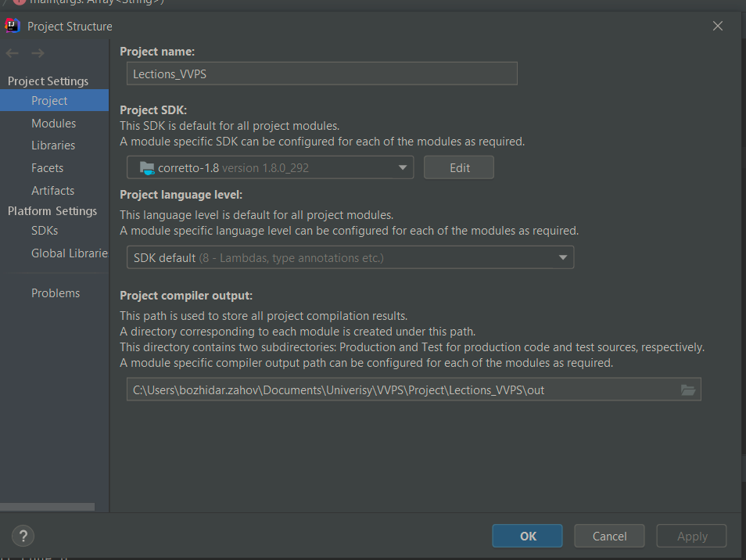Confirm the dialog with the OK button
The image size is (746, 560).
tap(528, 536)
